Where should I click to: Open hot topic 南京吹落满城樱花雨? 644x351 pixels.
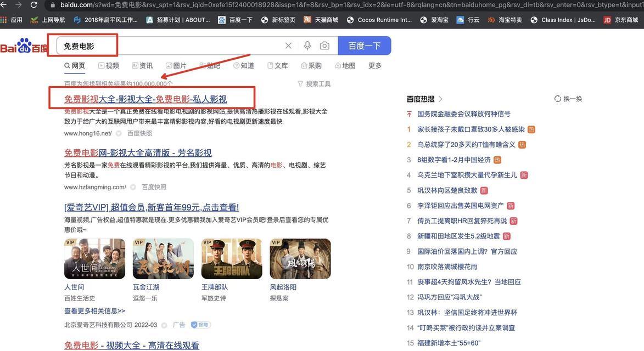(x=447, y=267)
